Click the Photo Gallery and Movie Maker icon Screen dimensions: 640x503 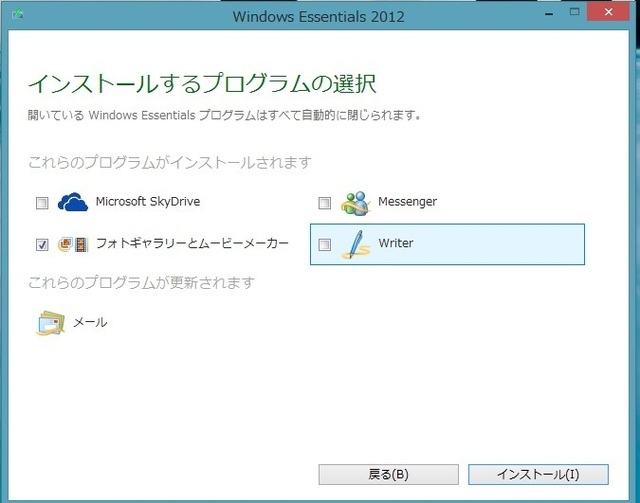pos(73,244)
